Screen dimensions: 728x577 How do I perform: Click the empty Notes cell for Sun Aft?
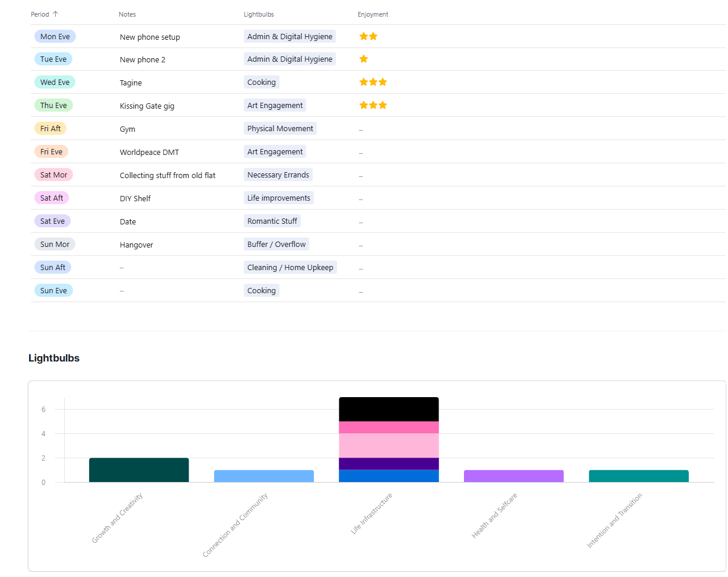pos(176,268)
